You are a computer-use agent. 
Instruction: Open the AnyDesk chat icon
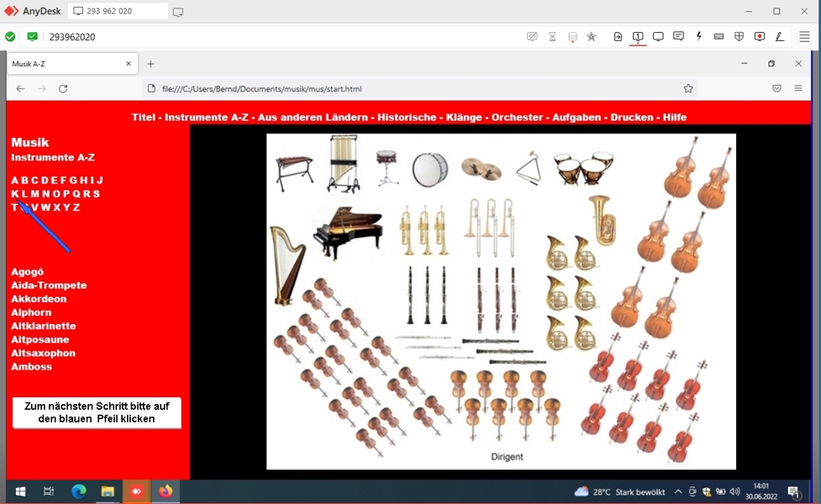pos(678,37)
